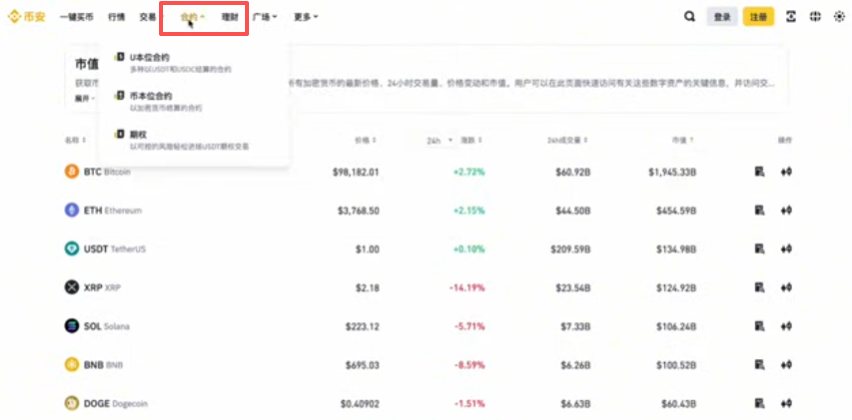Click the trade arrows icon for SOL
The image size is (852, 420).
[786, 326]
